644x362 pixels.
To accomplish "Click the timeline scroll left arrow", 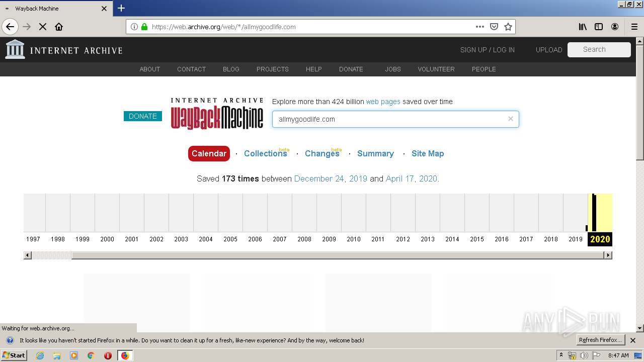I will [x=28, y=255].
